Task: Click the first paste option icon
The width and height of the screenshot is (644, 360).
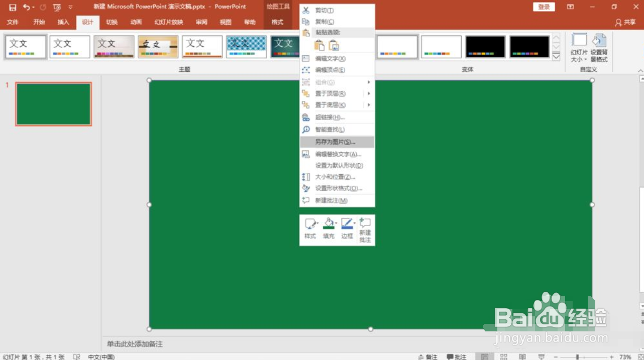Action: pyautogui.click(x=319, y=45)
